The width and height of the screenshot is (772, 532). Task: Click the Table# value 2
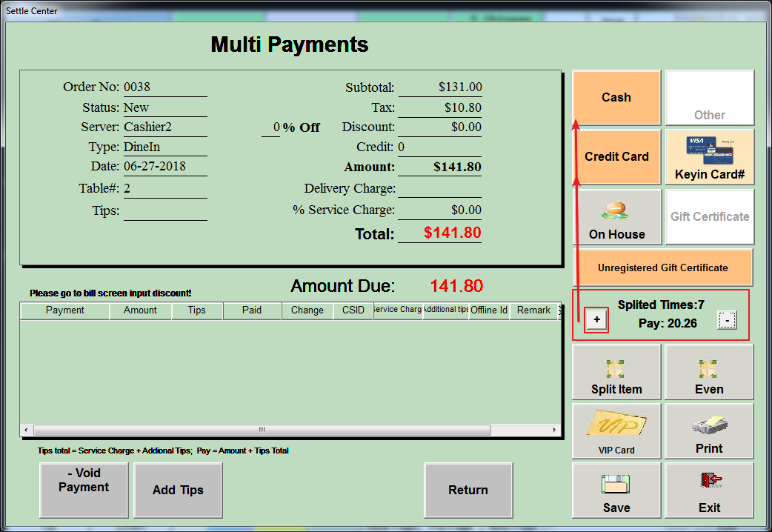(x=127, y=189)
